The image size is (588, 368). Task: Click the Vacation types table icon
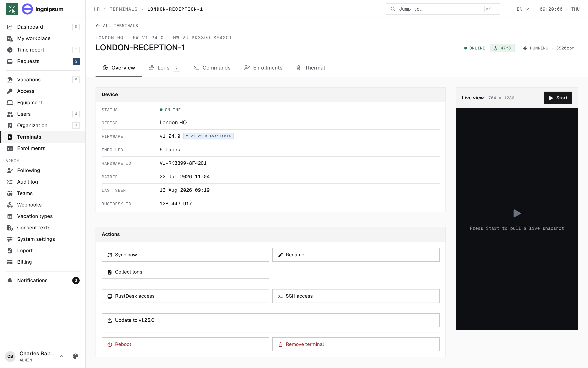click(10, 216)
